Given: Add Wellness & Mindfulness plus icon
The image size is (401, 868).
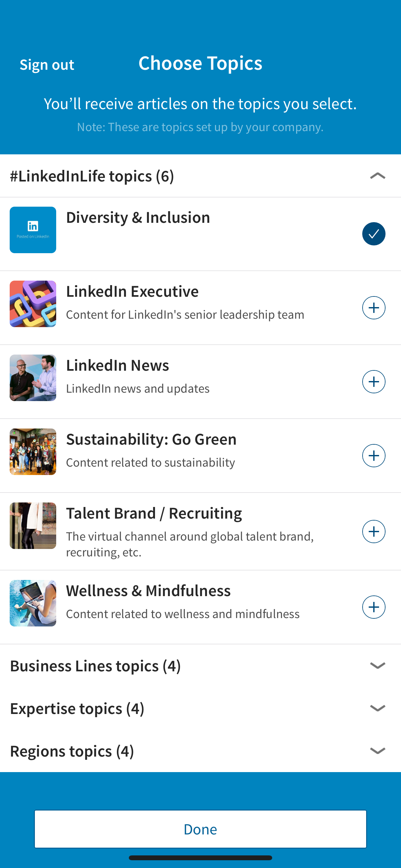Looking at the screenshot, I should (x=373, y=607).
